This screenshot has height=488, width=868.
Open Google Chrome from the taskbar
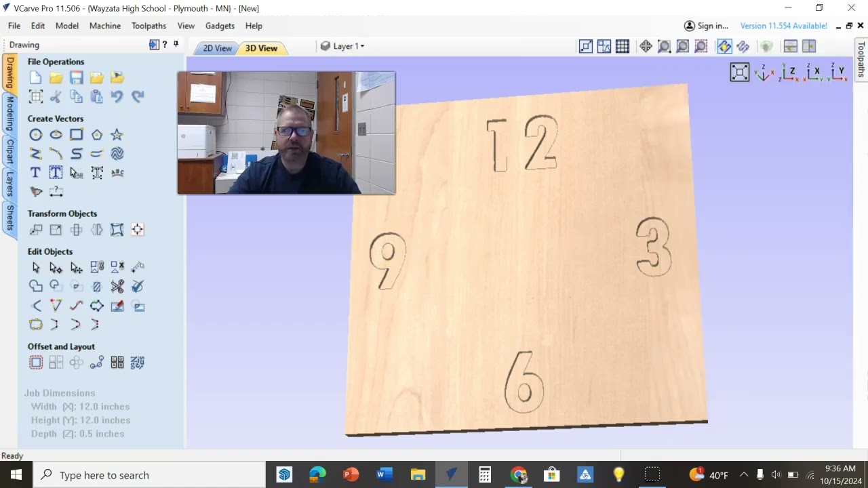coord(518,474)
